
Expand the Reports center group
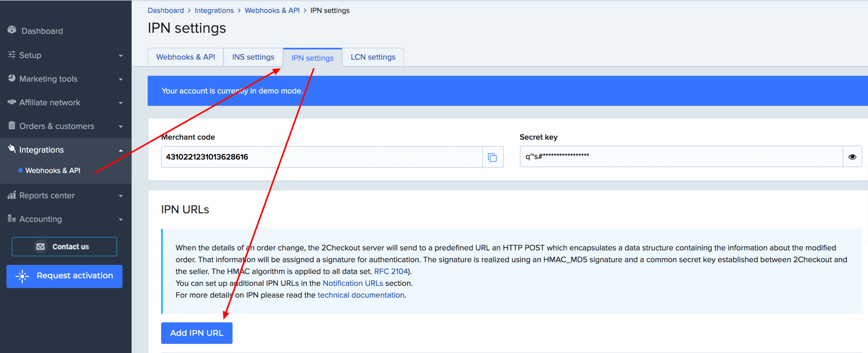pos(121,195)
